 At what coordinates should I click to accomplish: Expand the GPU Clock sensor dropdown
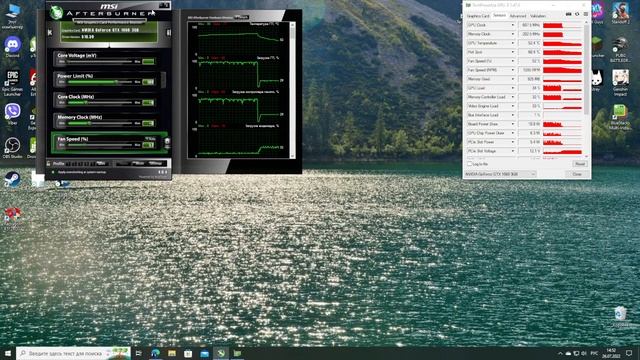pyautogui.click(x=513, y=25)
